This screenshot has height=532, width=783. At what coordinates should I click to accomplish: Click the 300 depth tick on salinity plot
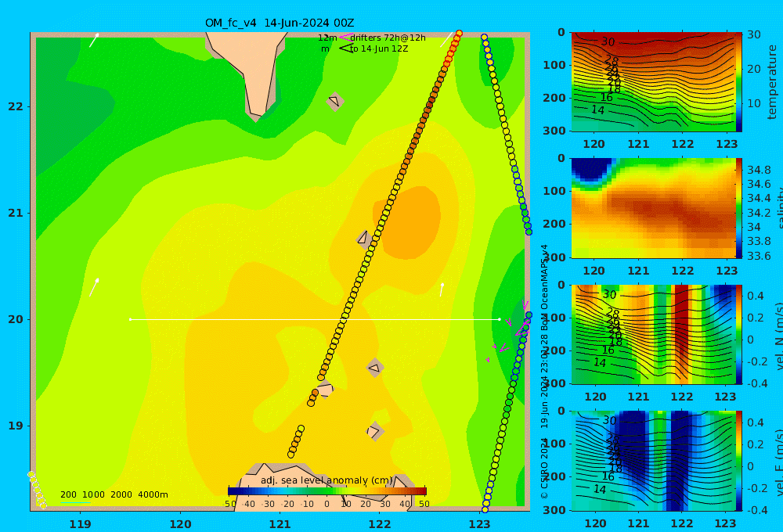pyautogui.click(x=554, y=257)
